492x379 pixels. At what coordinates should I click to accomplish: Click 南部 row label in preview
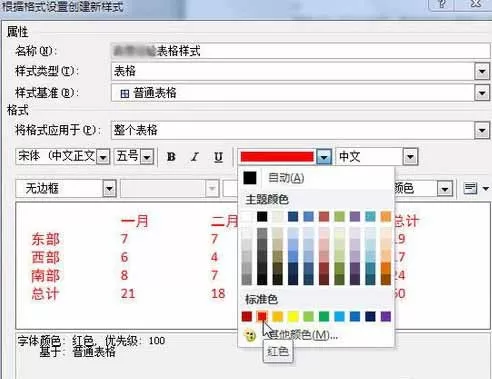46,275
